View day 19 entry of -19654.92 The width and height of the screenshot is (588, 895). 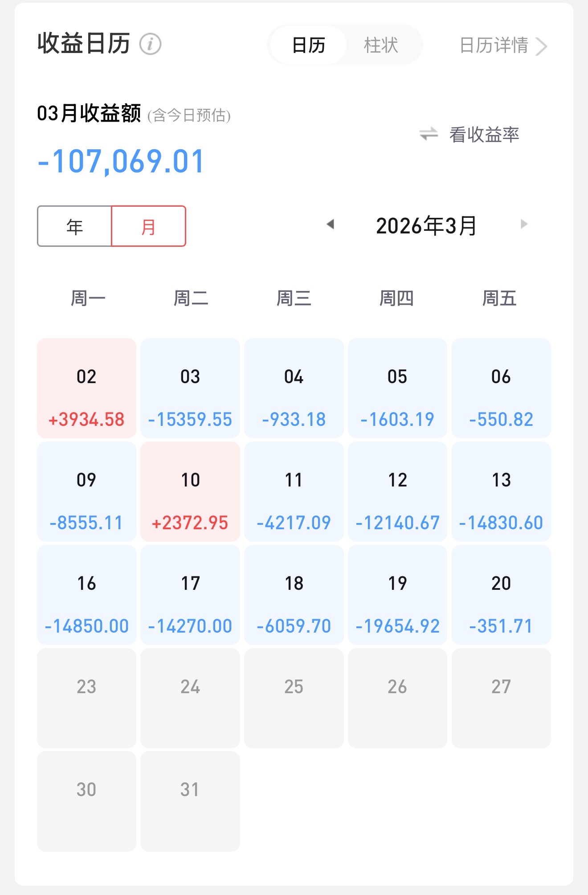click(x=397, y=595)
